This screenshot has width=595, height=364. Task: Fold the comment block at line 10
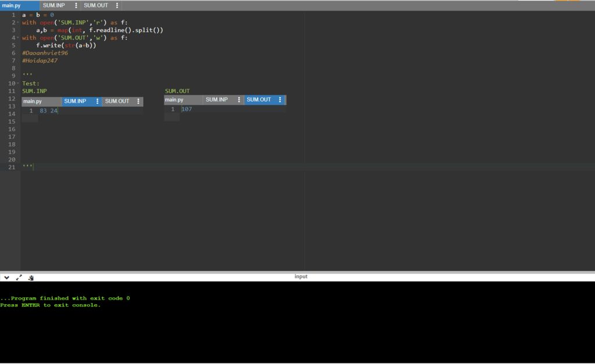tap(18, 83)
